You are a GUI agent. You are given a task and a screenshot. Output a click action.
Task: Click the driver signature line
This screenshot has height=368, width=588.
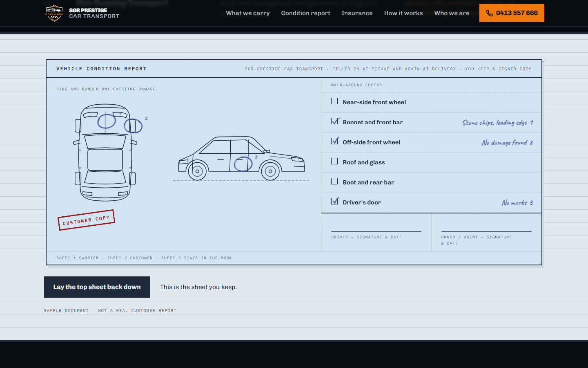pyautogui.click(x=376, y=231)
